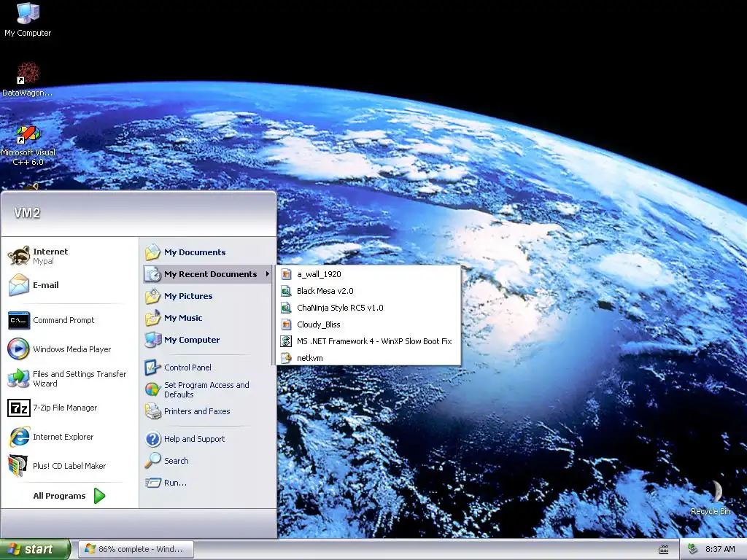Click the keyboard icon on taskbar
Screen dimensions: 747x560
(663, 550)
